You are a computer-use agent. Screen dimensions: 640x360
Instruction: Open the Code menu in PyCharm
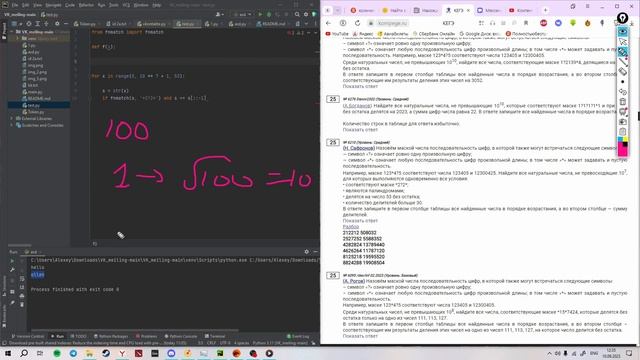pyautogui.click(x=70, y=5)
